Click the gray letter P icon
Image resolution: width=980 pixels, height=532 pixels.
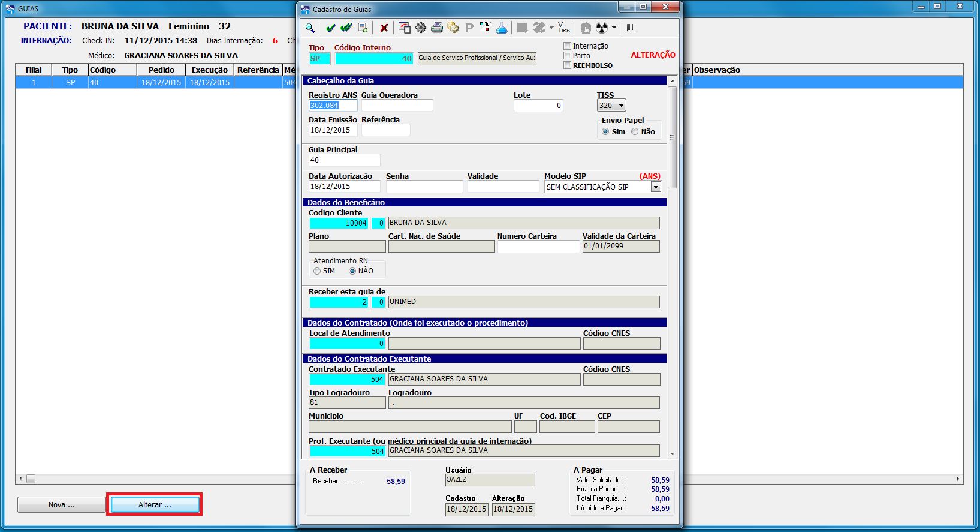coord(469,28)
